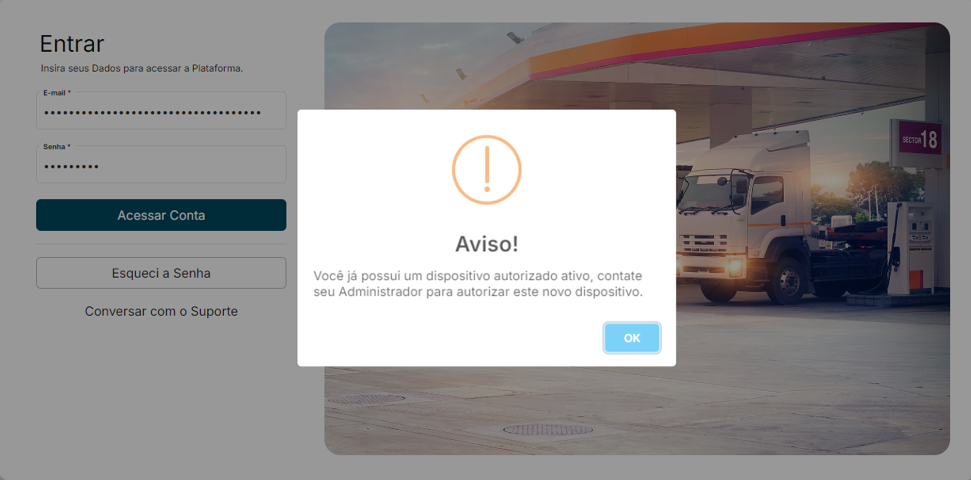
Task: Focus the Senha password field
Action: [x=161, y=164]
